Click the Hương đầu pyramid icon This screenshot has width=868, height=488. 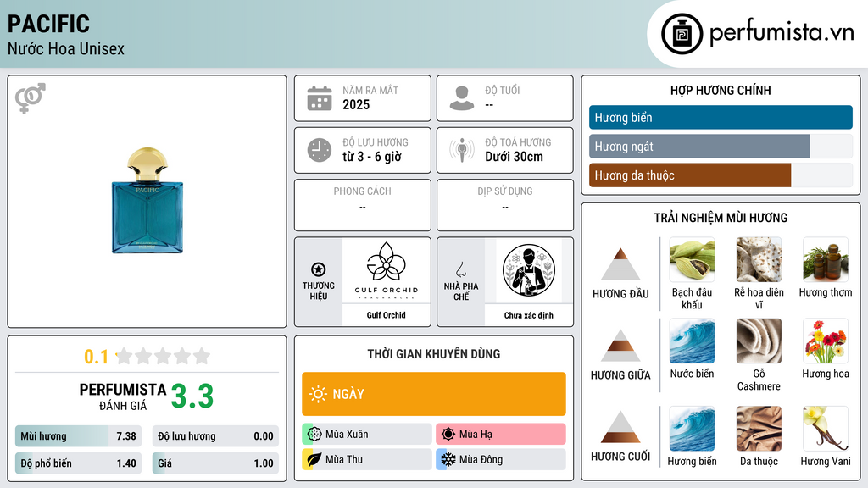[x=620, y=264]
